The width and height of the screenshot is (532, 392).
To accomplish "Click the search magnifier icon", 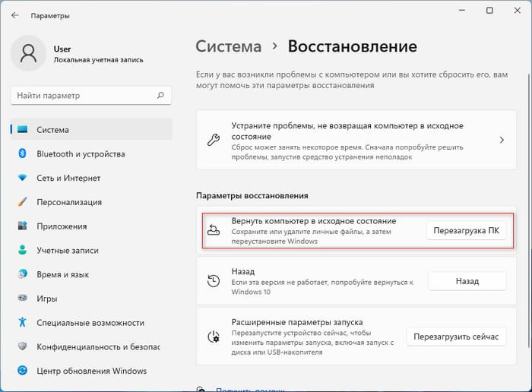I will point(160,95).
